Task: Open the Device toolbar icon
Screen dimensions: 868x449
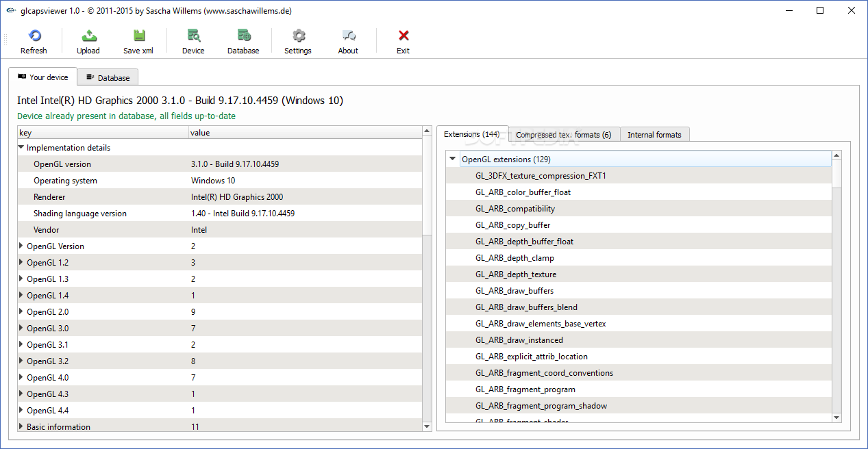Action: pos(193,36)
